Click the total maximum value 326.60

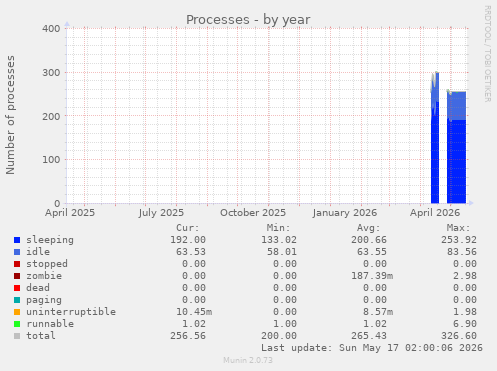coord(459,336)
